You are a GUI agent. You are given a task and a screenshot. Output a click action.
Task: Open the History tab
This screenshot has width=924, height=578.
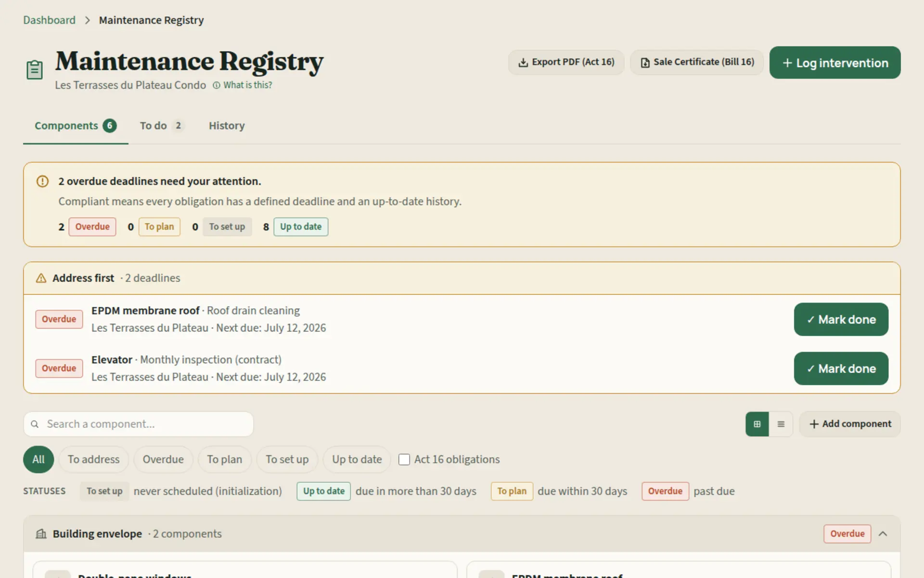[227, 126]
